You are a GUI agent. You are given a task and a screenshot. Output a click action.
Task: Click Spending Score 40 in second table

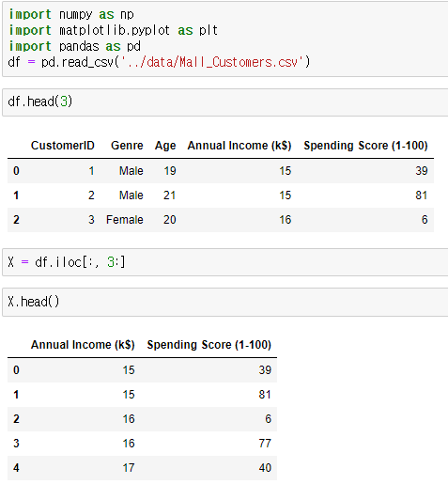[x=265, y=468]
